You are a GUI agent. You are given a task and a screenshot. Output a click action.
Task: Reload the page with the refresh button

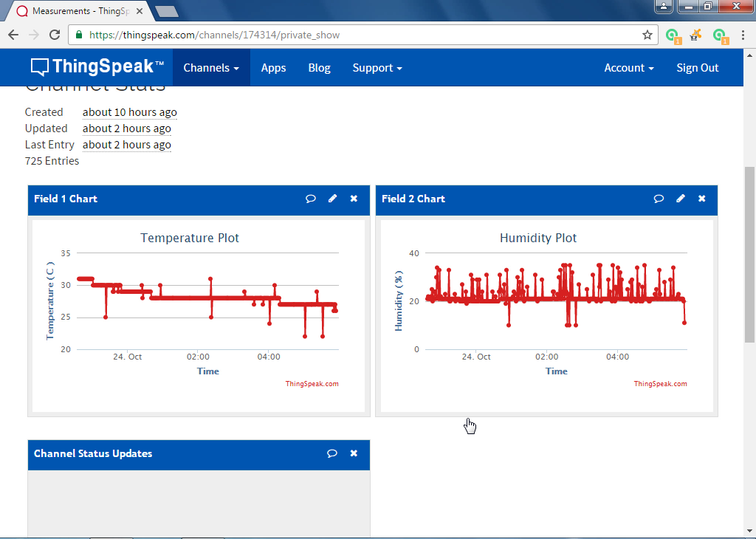click(55, 35)
